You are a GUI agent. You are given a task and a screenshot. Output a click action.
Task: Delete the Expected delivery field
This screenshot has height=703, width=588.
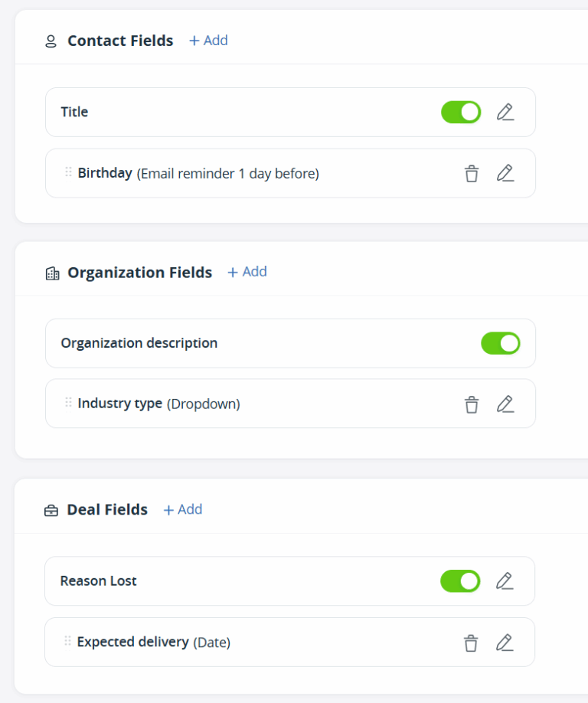pyautogui.click(x=472, y=642)
